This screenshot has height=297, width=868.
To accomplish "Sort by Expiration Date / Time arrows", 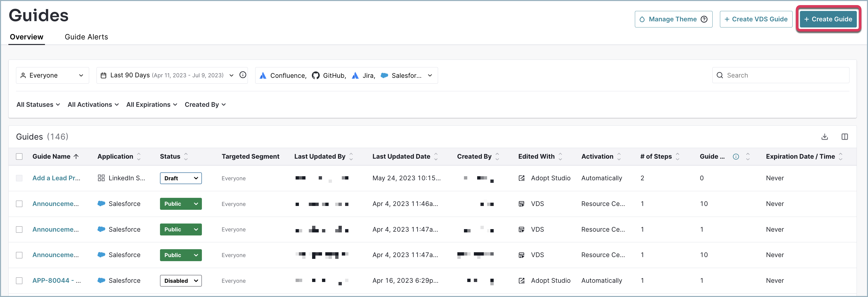I will (x=840, y=156).
